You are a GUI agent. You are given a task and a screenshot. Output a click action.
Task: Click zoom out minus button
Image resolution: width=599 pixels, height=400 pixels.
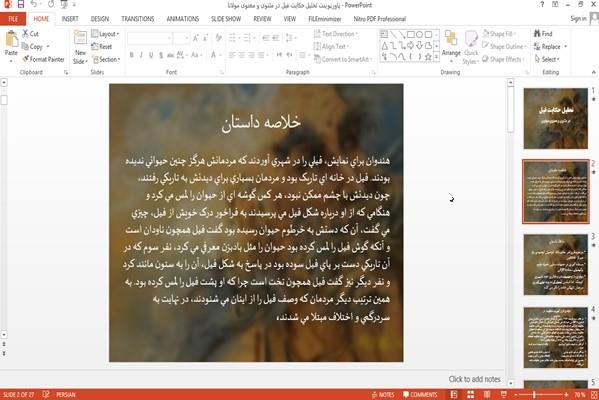pyautogui.click(x=516, y=395)
